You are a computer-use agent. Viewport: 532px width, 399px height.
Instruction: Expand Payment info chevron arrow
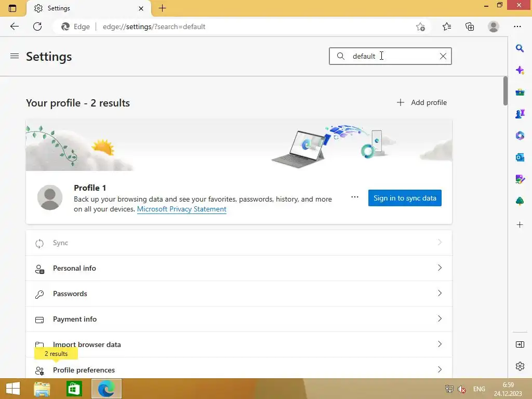[440, 318]
